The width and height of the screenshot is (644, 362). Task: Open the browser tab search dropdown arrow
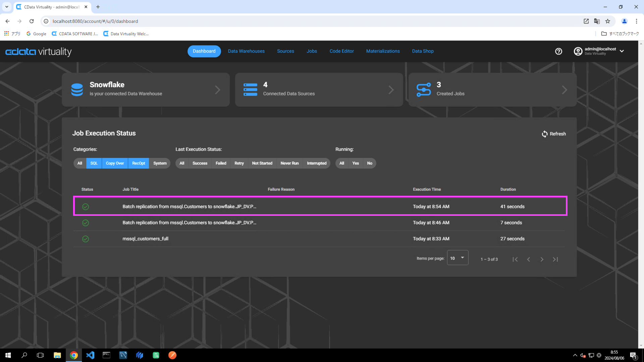[x=7, y=7]
